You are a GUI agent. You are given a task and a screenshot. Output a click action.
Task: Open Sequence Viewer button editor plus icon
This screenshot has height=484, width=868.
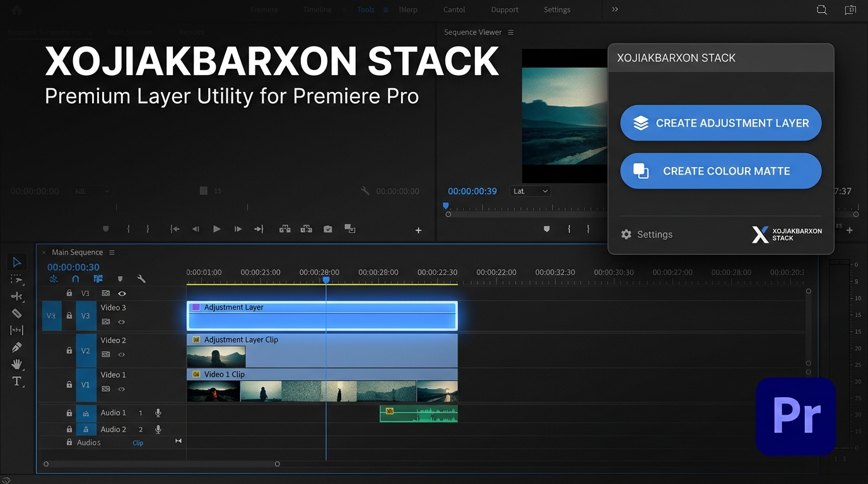850,231
